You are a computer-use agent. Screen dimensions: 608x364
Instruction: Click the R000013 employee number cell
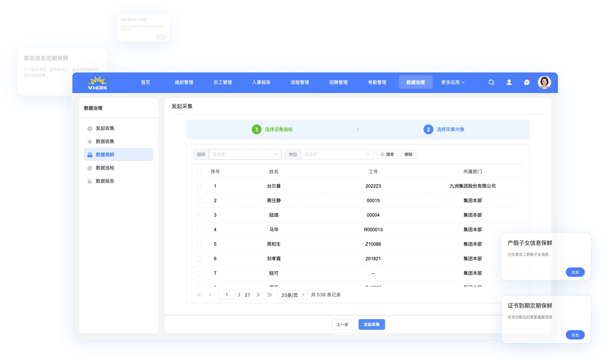point(373,230)
